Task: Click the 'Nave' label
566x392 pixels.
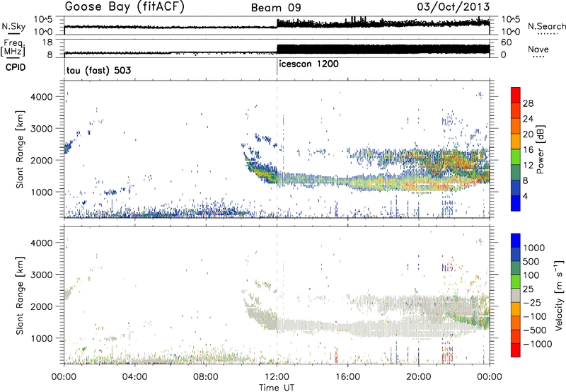Action: pos(538,49)
